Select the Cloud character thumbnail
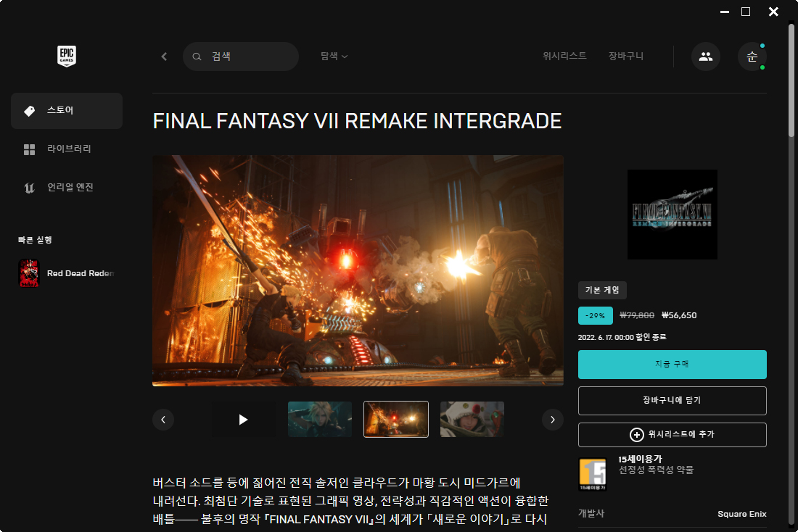Viewport: 798px width, 532px height. click(320, 420)
